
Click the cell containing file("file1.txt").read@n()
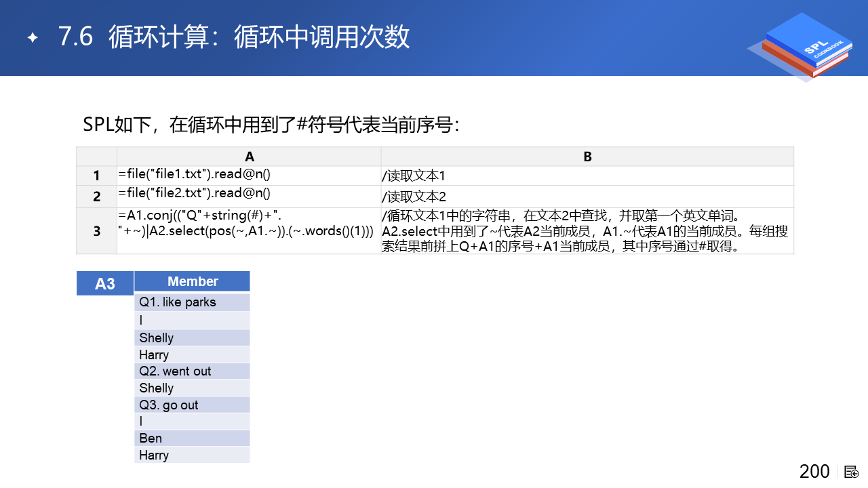click(249, 176)
